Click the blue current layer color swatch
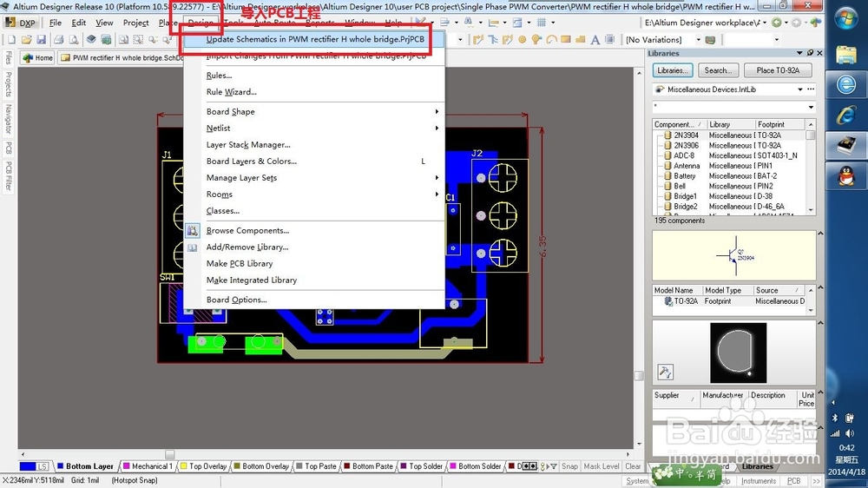868x488 pixels. 28,466
